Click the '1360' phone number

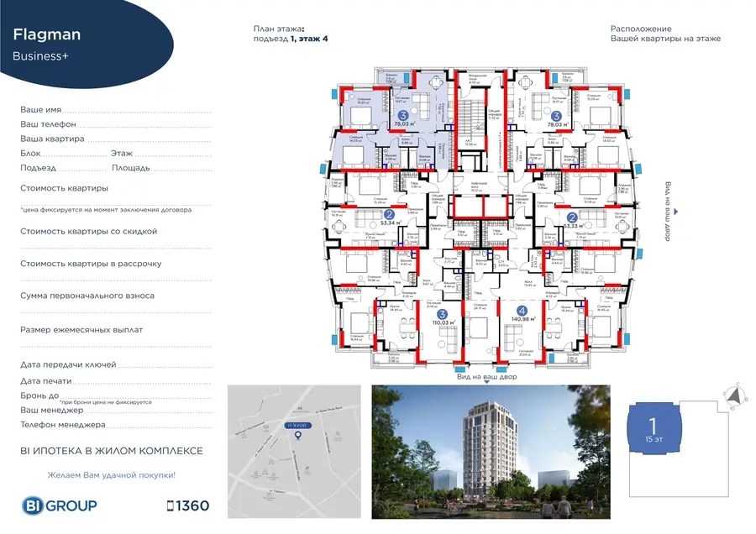click(x=192, y=505)
